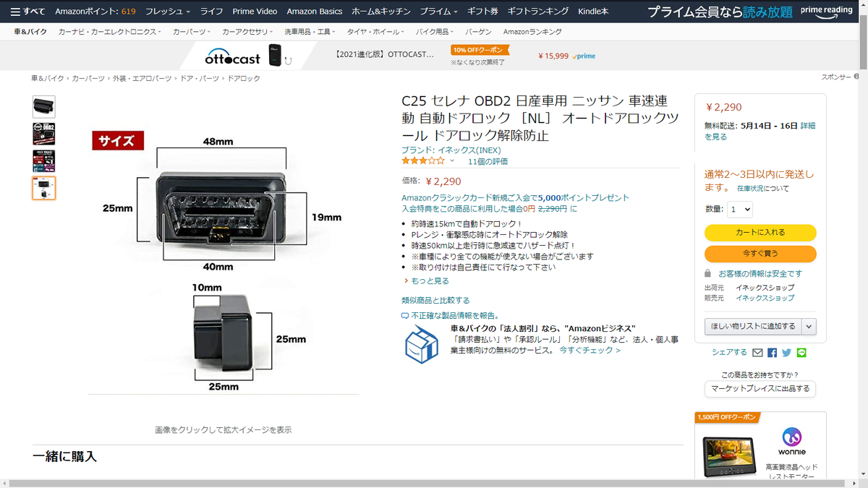
Task: Select the third product thumbnail
Action: coord(44,160)
